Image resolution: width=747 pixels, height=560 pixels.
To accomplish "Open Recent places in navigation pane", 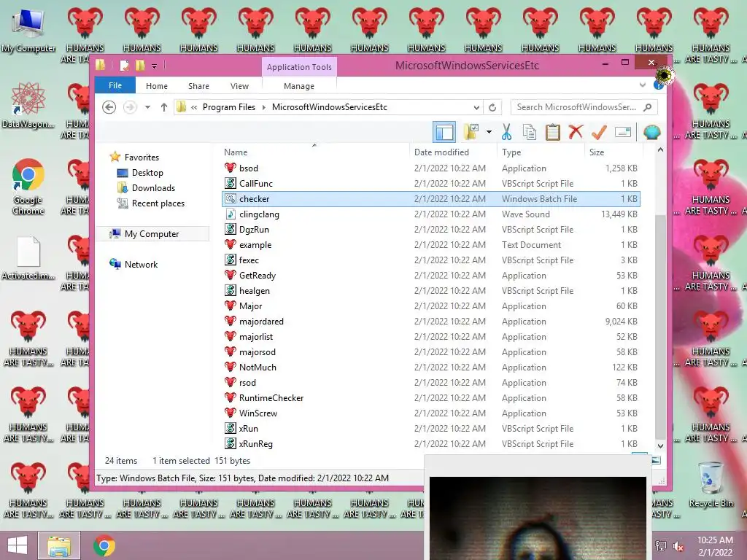I will 158,203.
